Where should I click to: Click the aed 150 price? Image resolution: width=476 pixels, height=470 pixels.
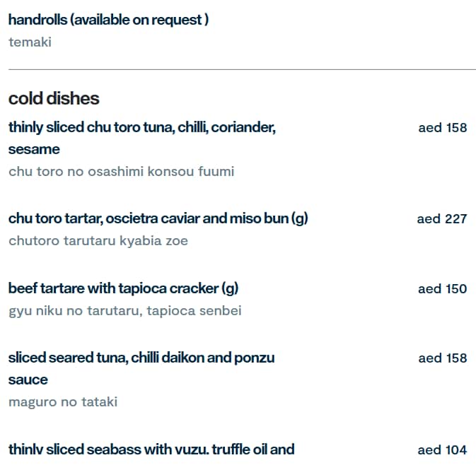(442, 288)
